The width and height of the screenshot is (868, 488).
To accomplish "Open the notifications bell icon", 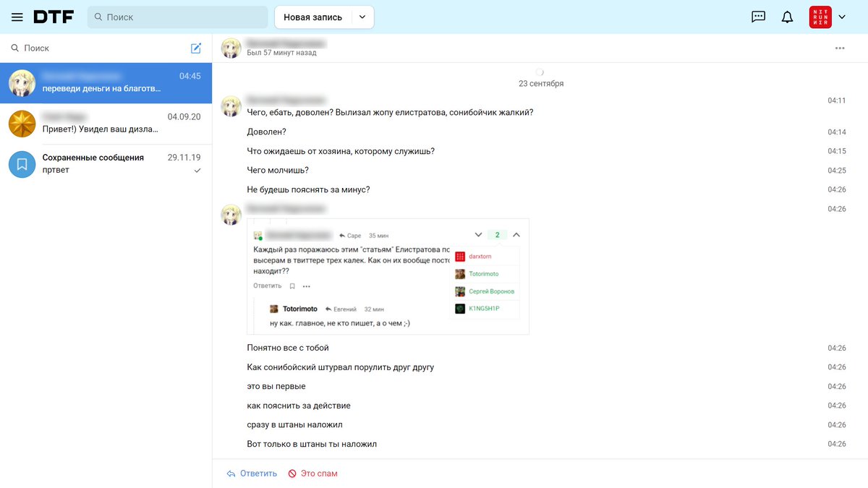I will 788,17.
